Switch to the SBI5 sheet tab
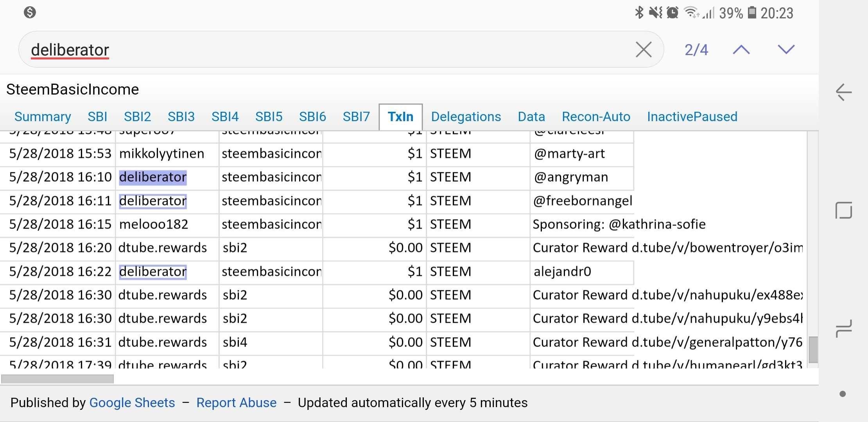Screen dimensions: 868x422 click(269, 116)
